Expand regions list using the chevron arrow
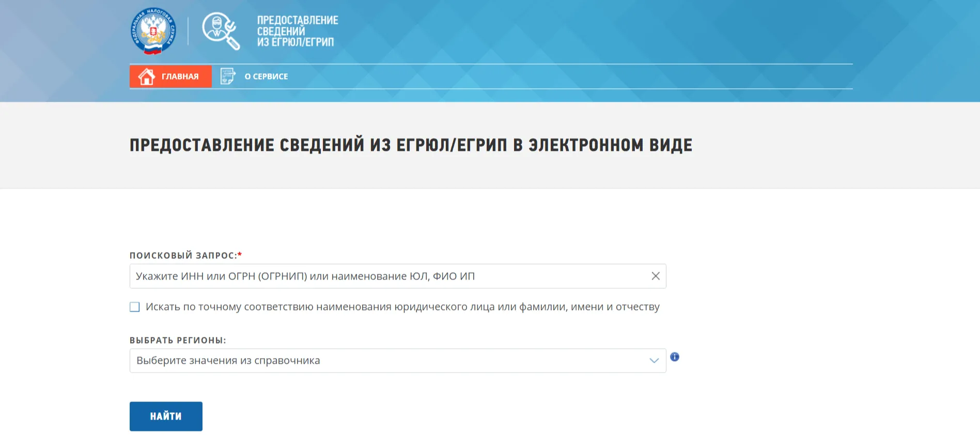 click(654, 361)
